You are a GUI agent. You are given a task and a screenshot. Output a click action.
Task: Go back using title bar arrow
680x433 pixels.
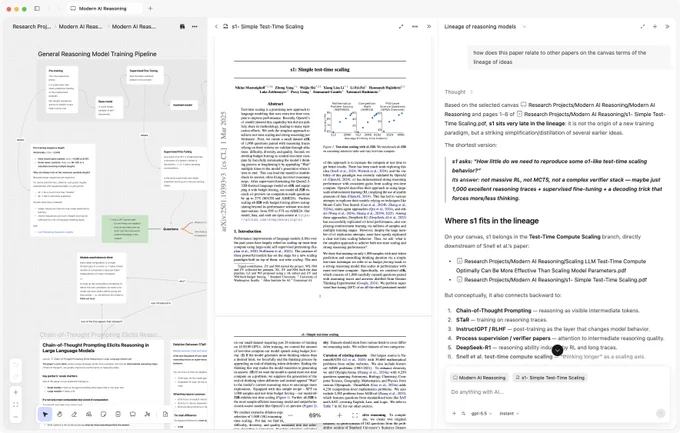(x=49, y=8)
